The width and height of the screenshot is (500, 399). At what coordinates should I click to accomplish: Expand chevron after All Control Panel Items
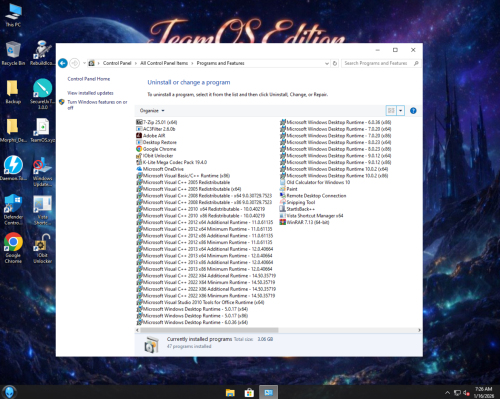click(192, 63)
